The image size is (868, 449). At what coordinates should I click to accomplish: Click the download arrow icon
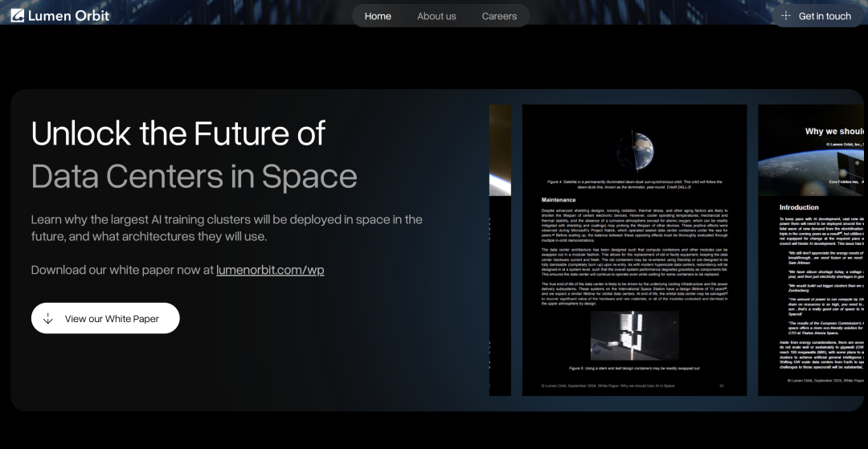(48, 319)
